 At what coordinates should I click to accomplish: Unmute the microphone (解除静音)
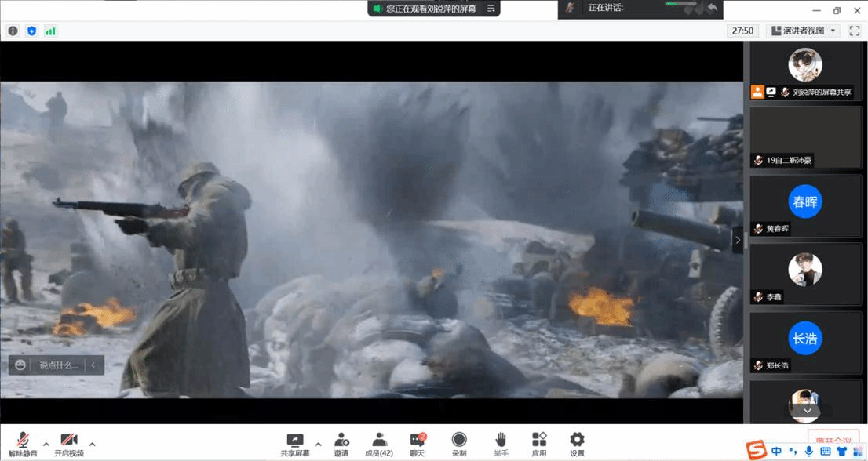coord(24,442)
